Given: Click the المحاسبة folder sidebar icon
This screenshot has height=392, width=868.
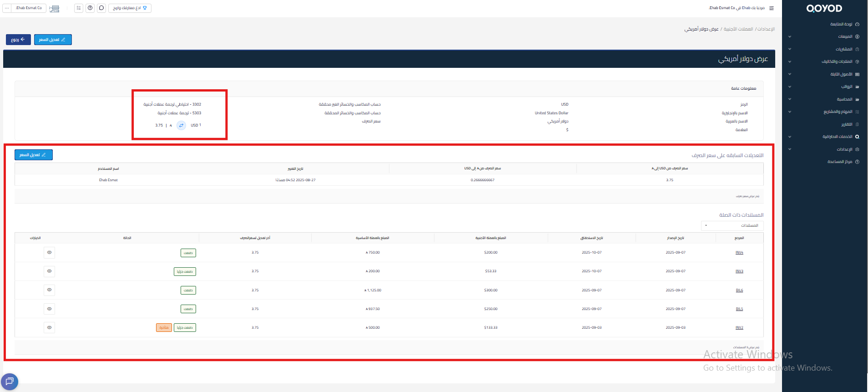Looking at the screenshot, I should tap(857, 99).
